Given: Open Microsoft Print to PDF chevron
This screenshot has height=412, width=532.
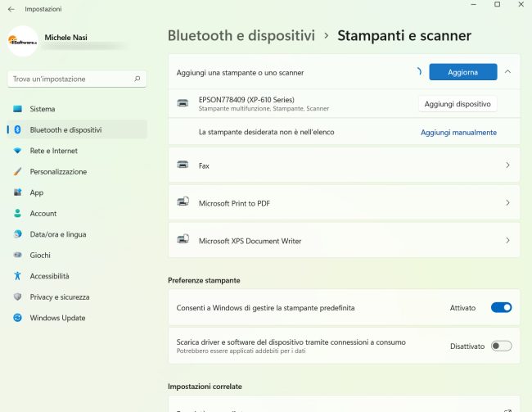Looking at the screenshot, I should (507, 203).
